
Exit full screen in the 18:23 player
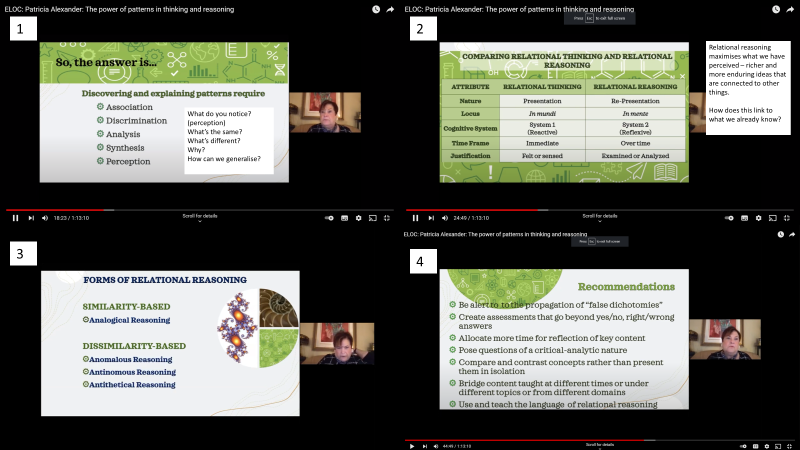click(x=387, y=218)
